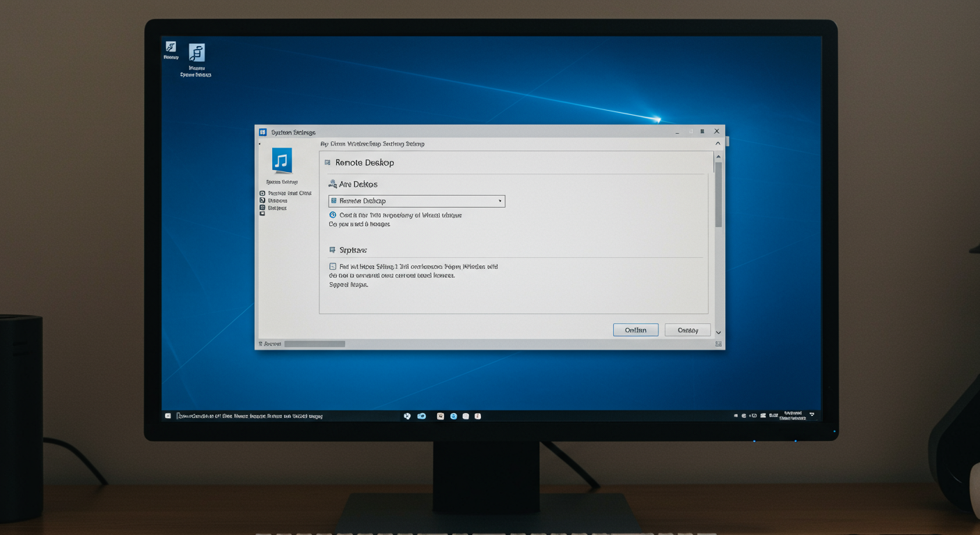Click the users icon next to Are Dekos

(x=333, y=185)
